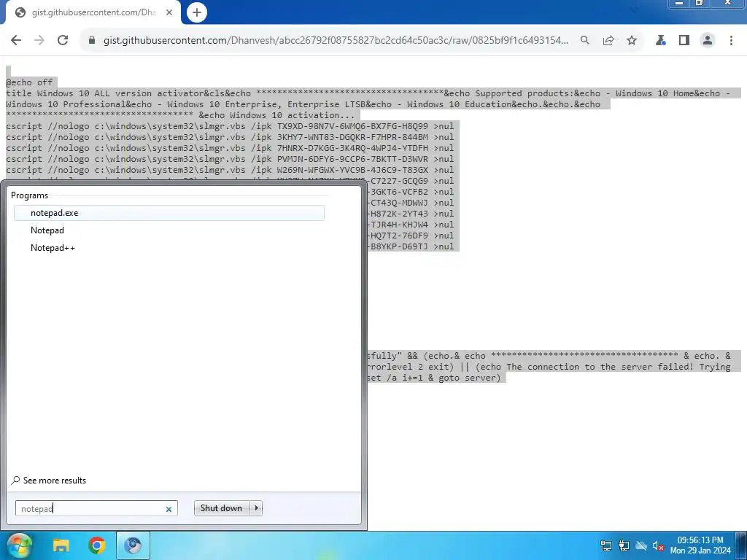Click the muted volume tray icon
The image size is (747, 560).
coord(659,546)
